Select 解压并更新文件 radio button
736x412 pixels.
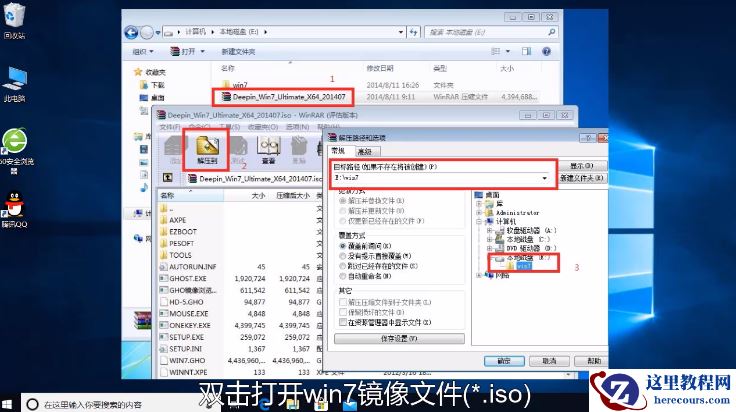342,211
